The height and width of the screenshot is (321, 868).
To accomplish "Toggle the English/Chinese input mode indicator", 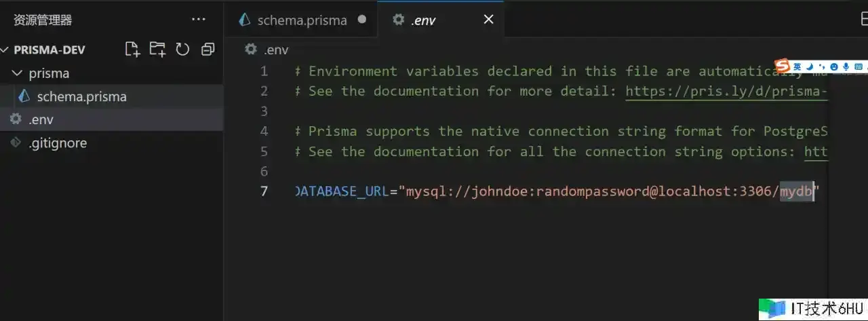I will [x=797, y=67].
